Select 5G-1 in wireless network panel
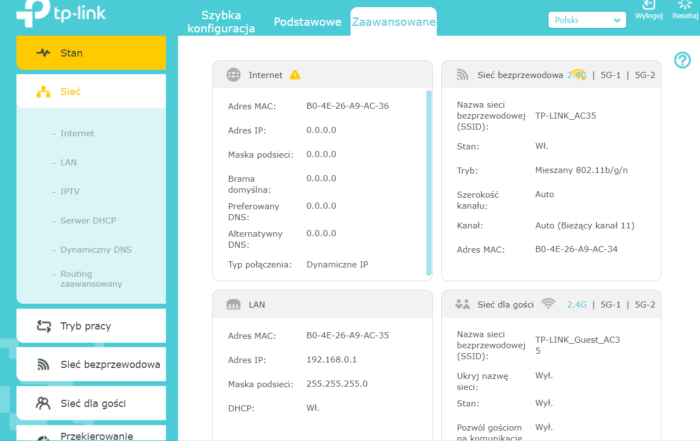Screen dimensions: 700x441 point(610,75)
